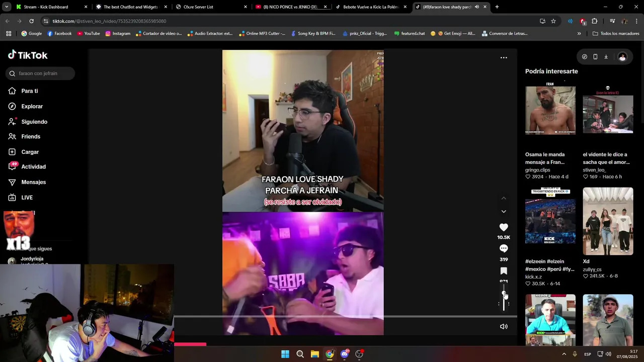644x362 pixels.
Task: Bookmark this page with the star
Action: tap(553, 21)
